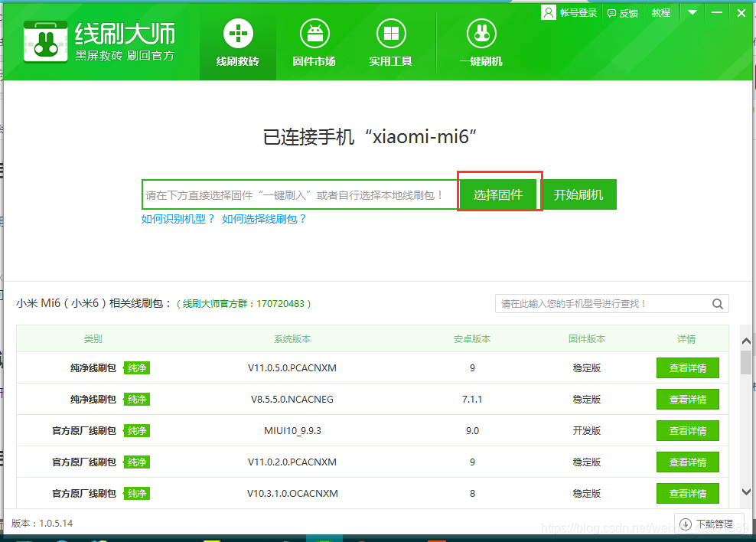
Task: Click the 安卓版本 column header
Action: [x=472, y=339]
